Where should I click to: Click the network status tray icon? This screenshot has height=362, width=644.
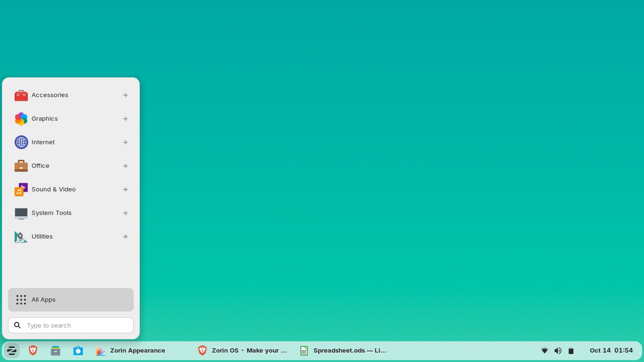(x=545, y=351)
